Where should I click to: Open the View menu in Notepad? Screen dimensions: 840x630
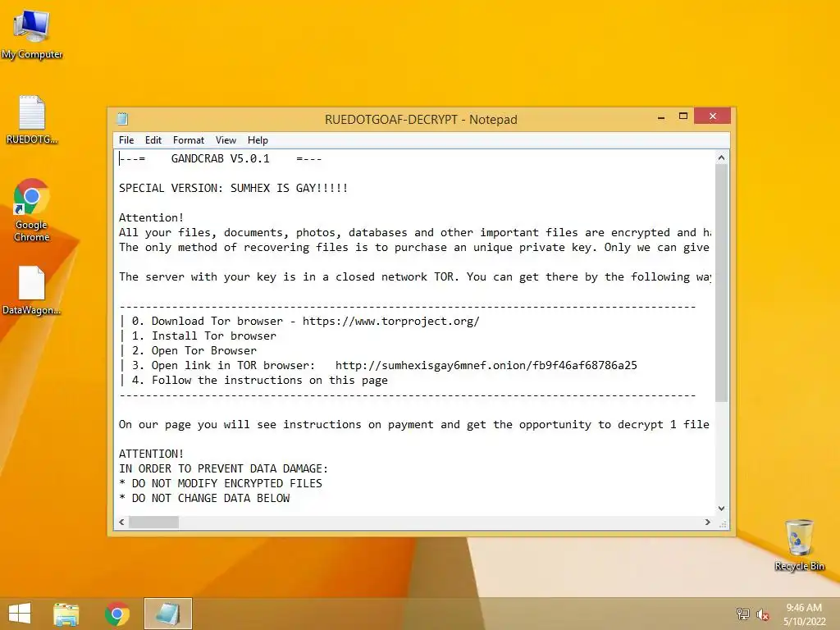pyautogui.click(x=226, y=140)
